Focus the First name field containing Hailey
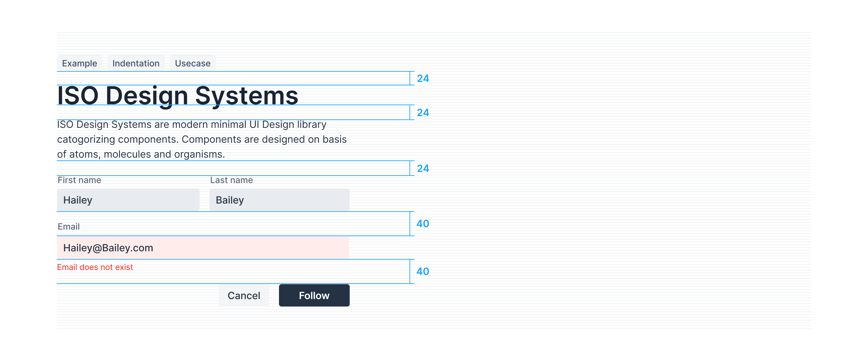Screen dimensions: 868x363 point(128,200)
